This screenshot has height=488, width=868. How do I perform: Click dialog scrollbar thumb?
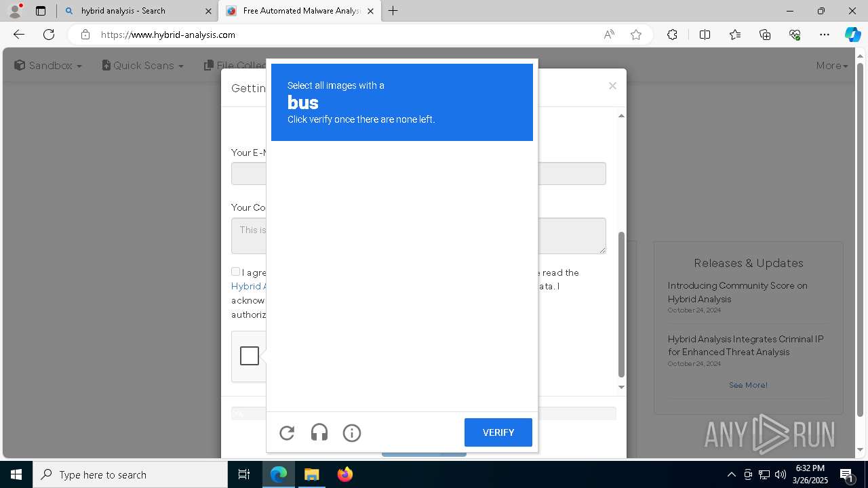tap(621, 304)
